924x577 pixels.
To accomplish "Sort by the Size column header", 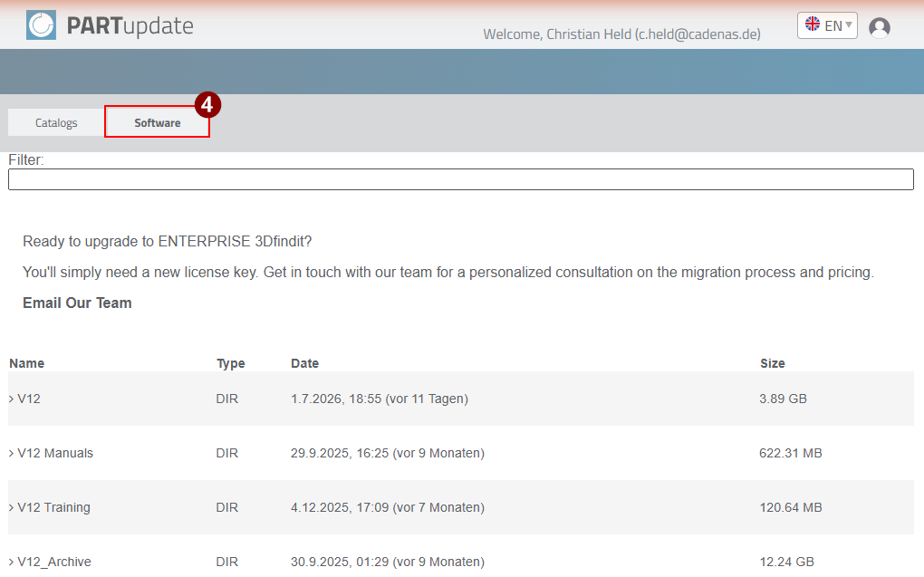I will 773,363.
